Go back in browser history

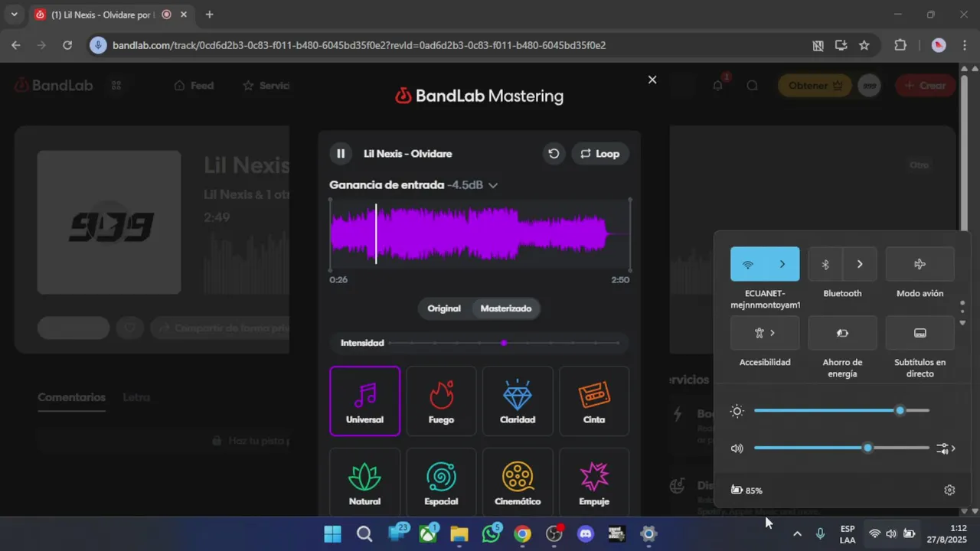16,45
